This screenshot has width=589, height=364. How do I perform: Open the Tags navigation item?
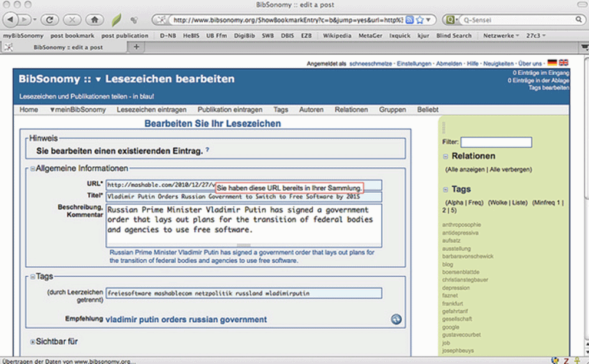click(280, 110)
